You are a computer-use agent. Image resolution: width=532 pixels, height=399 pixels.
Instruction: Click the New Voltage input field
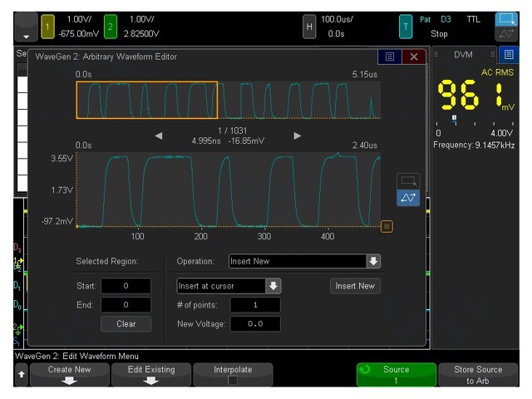254,323
